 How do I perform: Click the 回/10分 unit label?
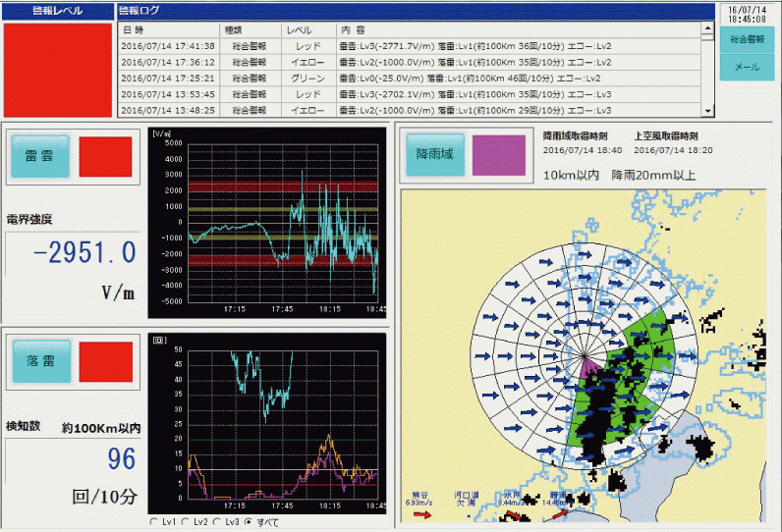pyautogui.click(x=105, y=496)
